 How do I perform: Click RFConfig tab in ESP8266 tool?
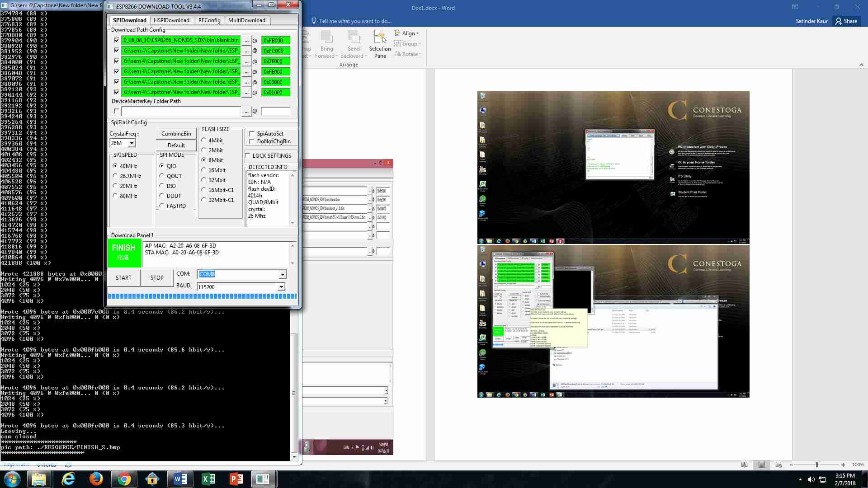(x=209, y=20)
